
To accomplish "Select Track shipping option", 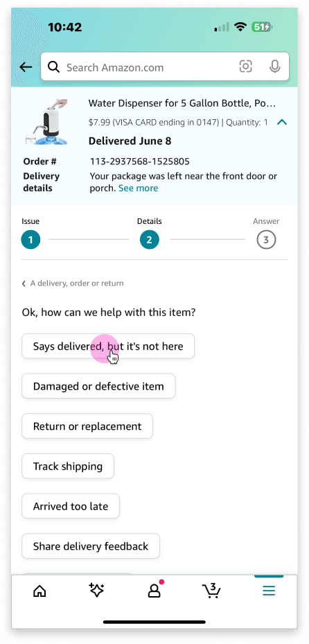I will [x=68, y=466].
